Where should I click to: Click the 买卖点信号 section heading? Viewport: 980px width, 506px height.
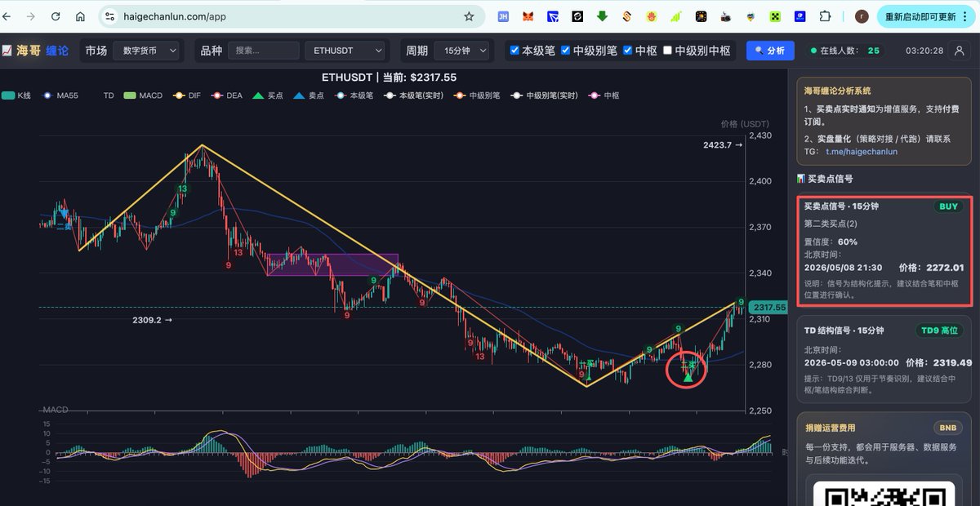(x=830, y=179)
